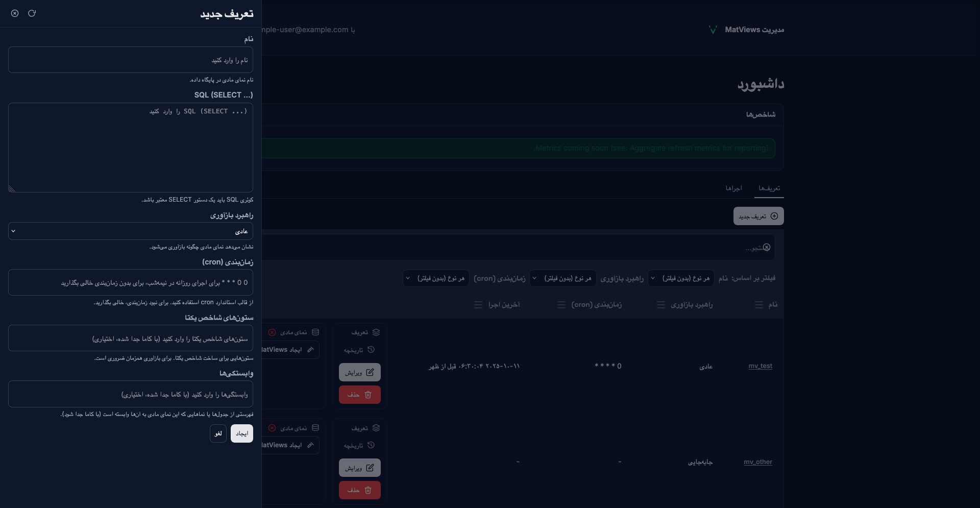Click the refresh icon in the drawer header

(32, 13)
